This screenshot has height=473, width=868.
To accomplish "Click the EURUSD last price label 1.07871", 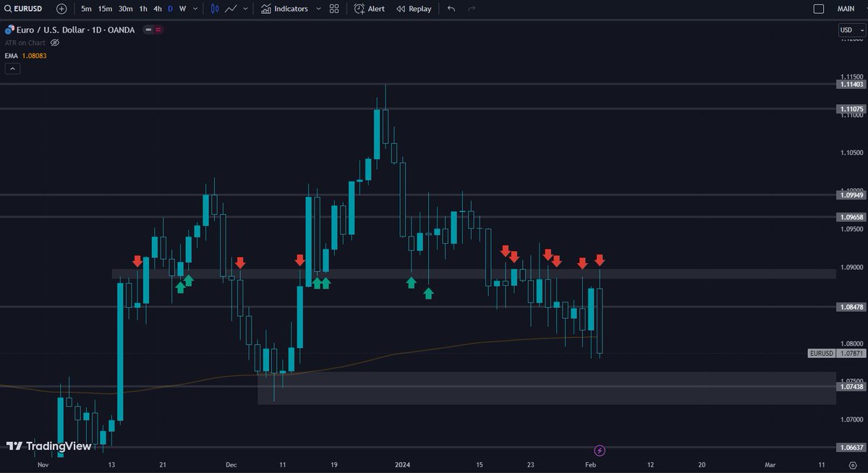I will [x=836, y=353].
